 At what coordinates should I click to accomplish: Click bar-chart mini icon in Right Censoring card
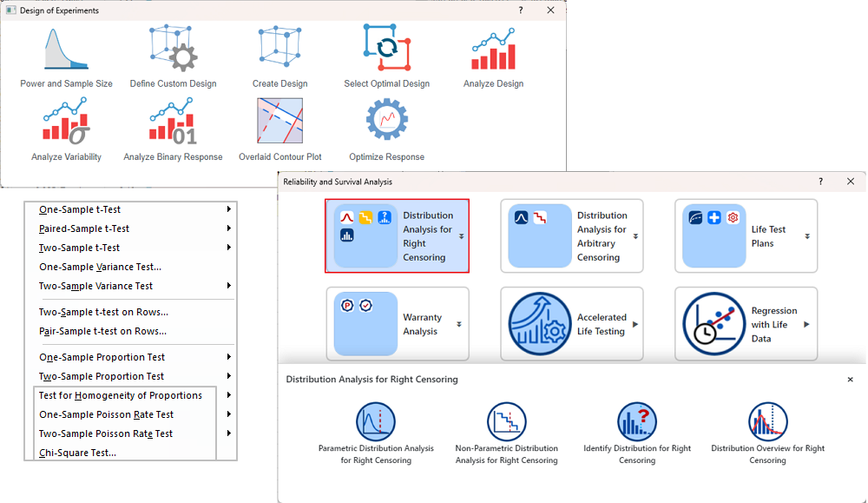[x=347, y=235]
